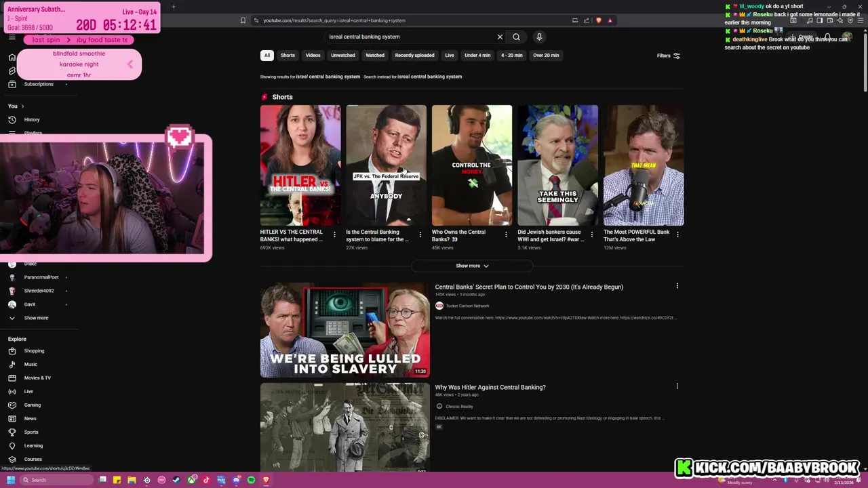Screen dimensions: 868x488
Task: Open Steam from the taskbar
Action: coord(176,480)
